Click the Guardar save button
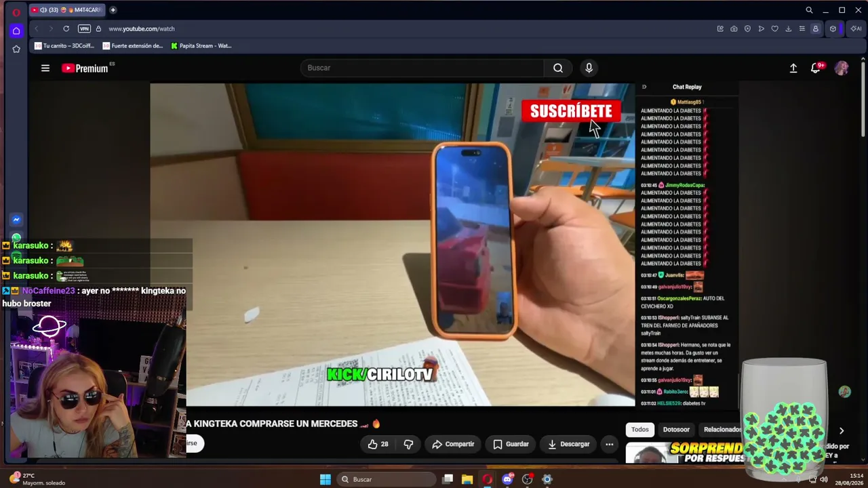Screen dimensions: 868x488 511,444
